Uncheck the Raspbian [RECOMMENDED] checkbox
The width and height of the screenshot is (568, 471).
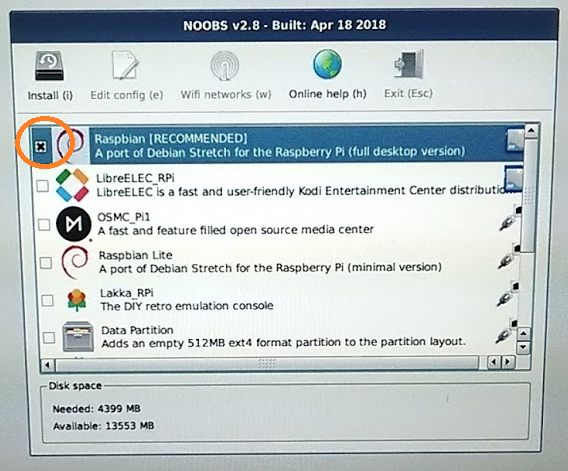41,147
